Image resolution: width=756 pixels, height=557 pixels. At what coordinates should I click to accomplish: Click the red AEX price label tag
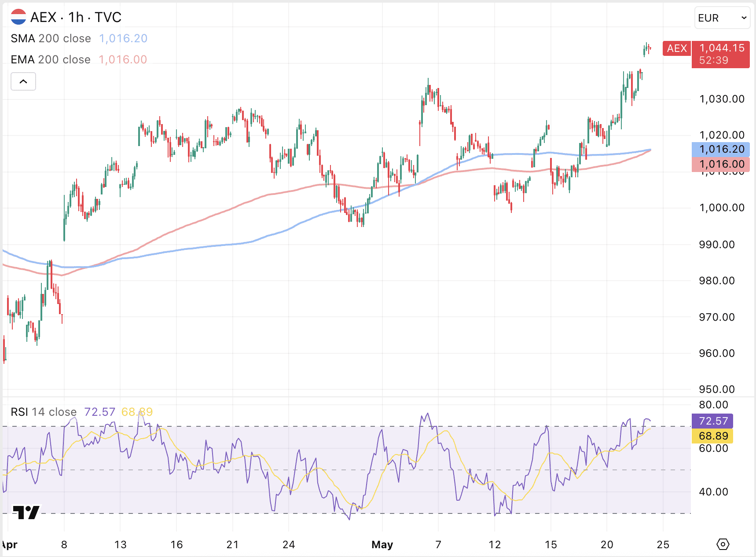(677, 48)
